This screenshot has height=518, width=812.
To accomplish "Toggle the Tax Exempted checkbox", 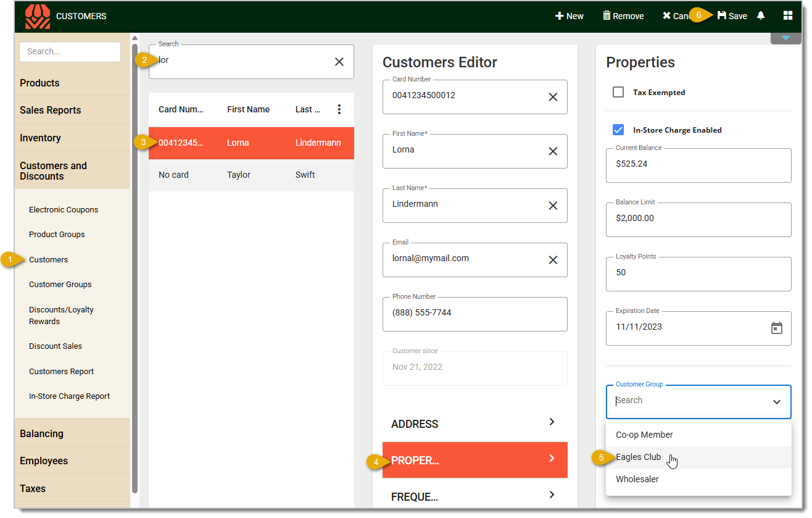I will pyautogui.click(x=618, y=92).
